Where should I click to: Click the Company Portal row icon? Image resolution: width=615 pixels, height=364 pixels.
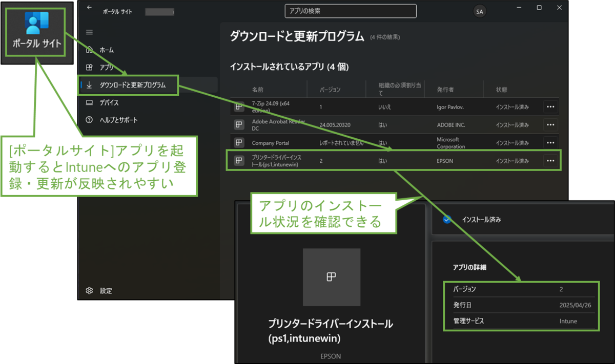[239, 142]
